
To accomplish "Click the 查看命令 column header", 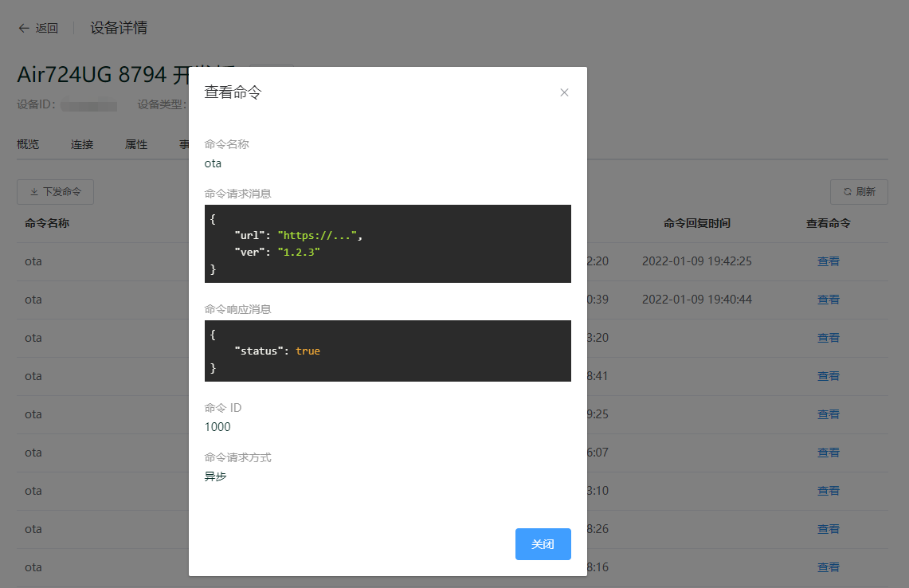I will coord(828,223).
